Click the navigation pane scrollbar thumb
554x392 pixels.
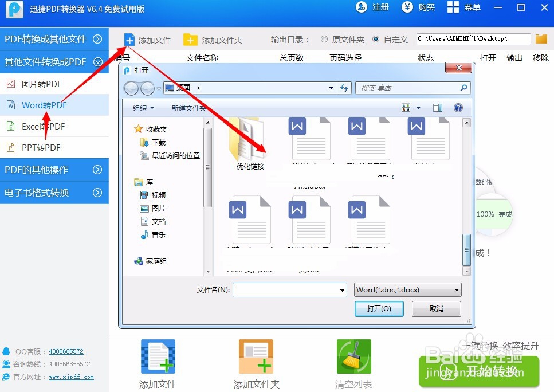coord(208,167)
